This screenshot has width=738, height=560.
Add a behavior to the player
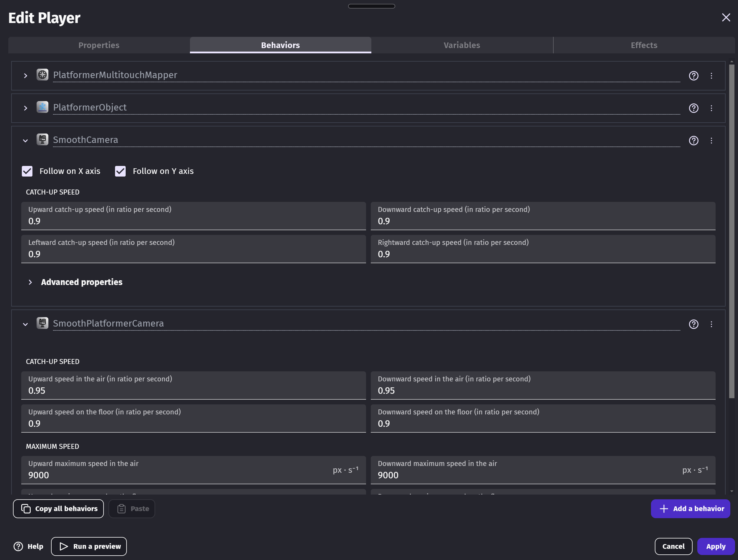[690, 508]
